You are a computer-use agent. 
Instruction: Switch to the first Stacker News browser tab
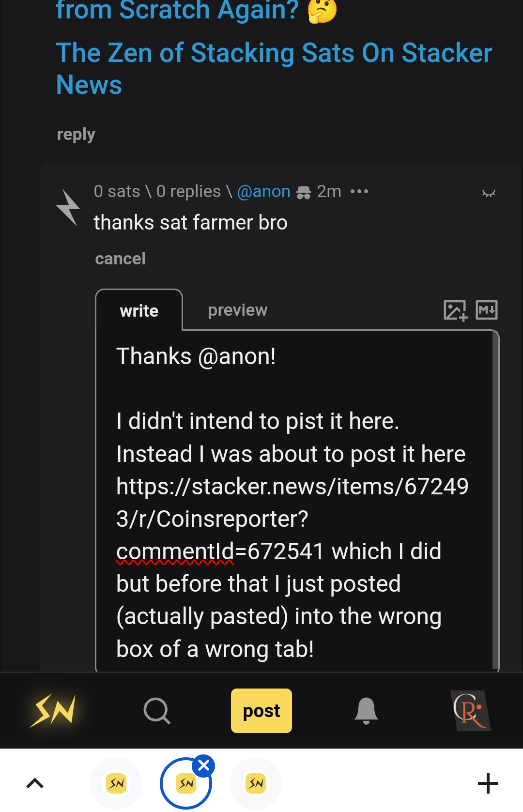coord(116,783)
